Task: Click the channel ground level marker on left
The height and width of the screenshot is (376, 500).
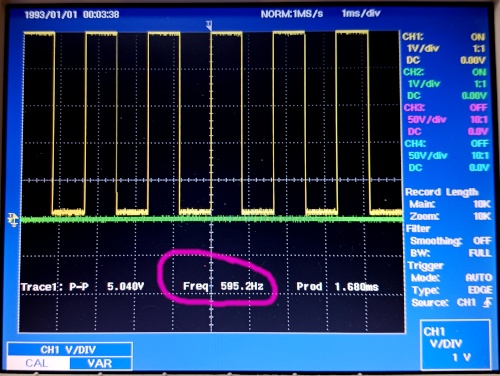Action: pos(13,220)
